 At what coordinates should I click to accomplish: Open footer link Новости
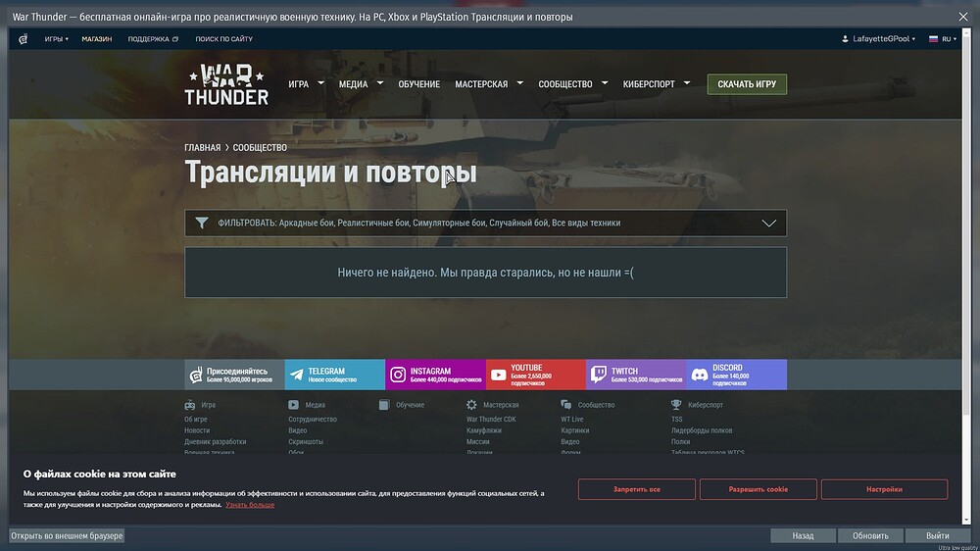(197, 430)
